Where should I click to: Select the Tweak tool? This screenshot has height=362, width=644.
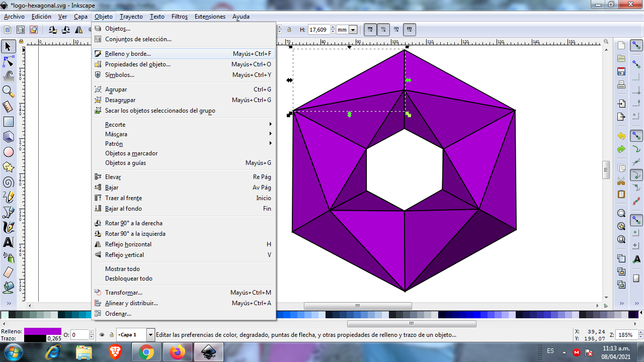click(8, 76)
